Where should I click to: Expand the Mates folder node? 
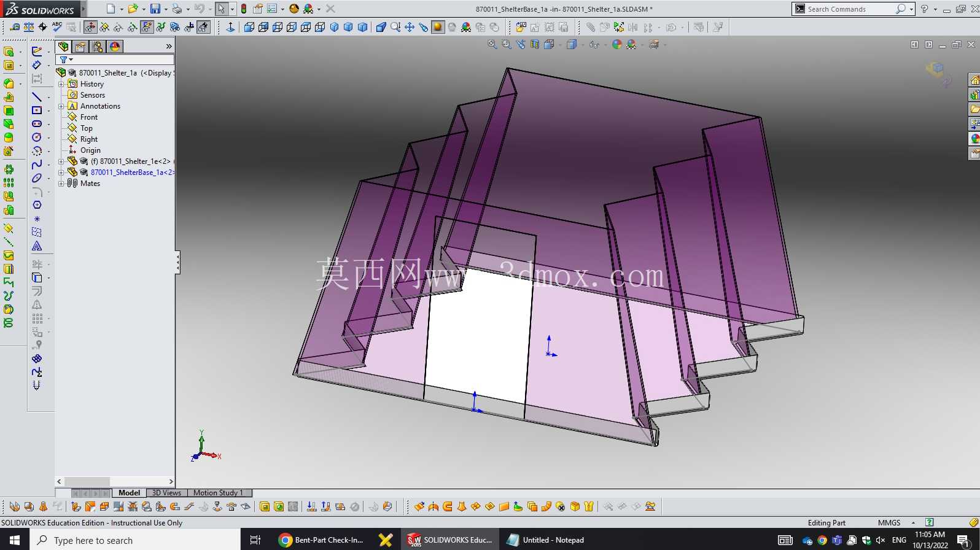61,184
